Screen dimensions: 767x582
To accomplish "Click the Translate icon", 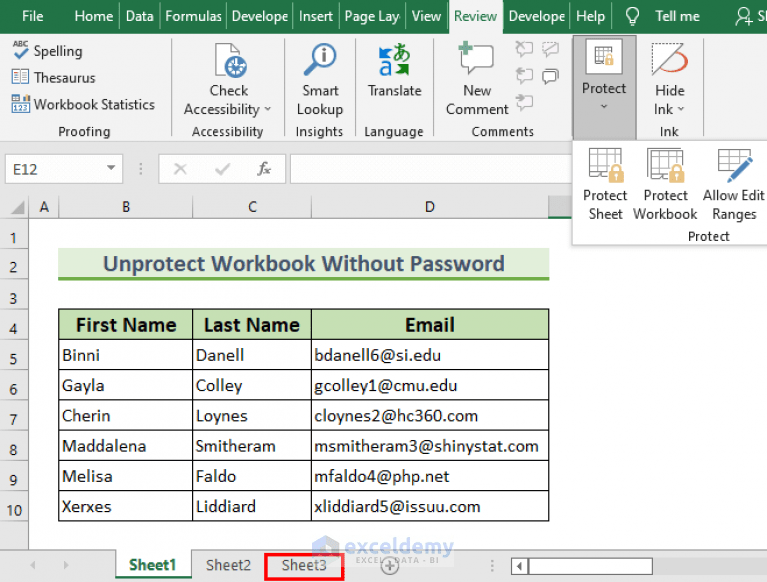I will [394, 60].
